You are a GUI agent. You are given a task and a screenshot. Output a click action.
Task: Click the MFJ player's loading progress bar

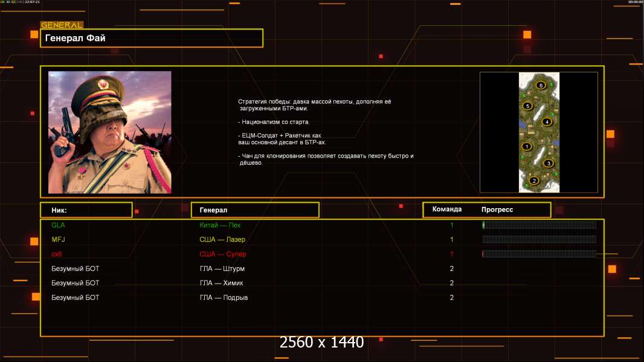(x=539, y=240)
